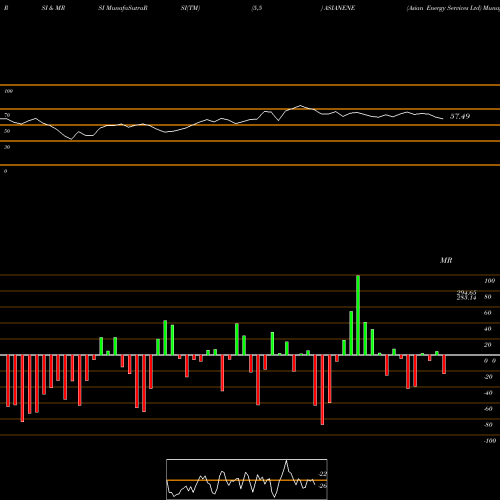Screen dimensions: 500x500
Task: Click the last red MR bar
Action: (444, 364)
